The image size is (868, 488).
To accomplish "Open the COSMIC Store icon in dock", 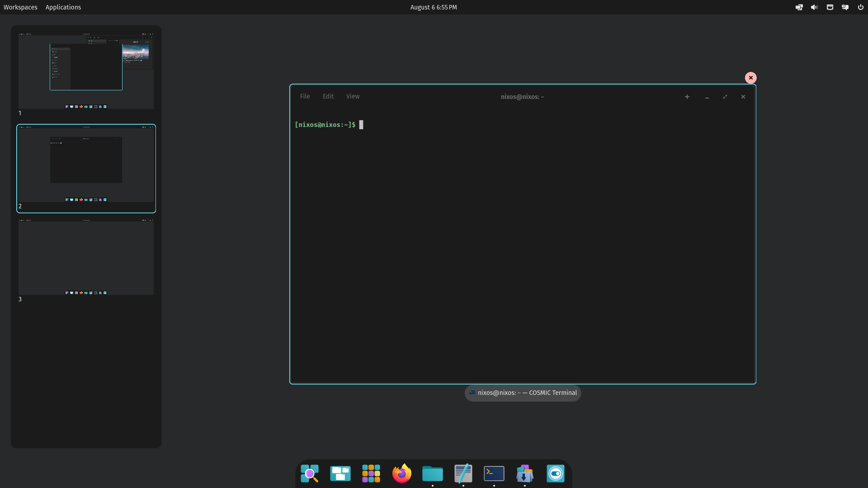I will [525, 474].
